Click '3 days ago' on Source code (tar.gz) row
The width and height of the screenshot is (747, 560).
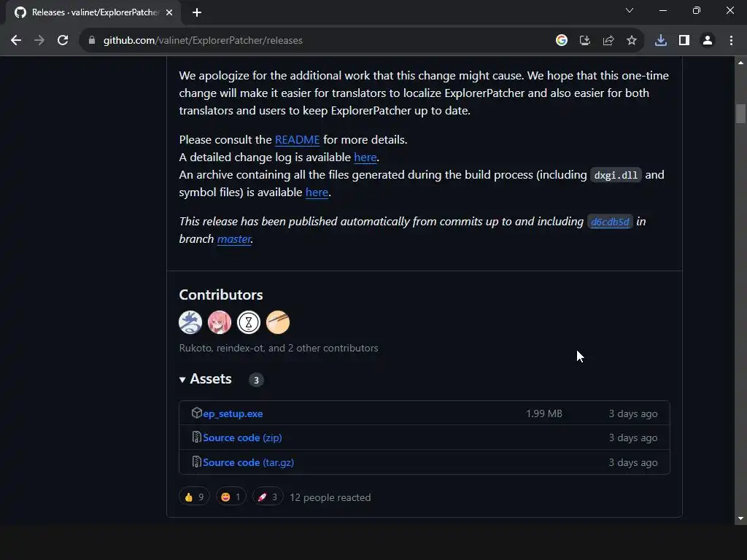point(633,462)
